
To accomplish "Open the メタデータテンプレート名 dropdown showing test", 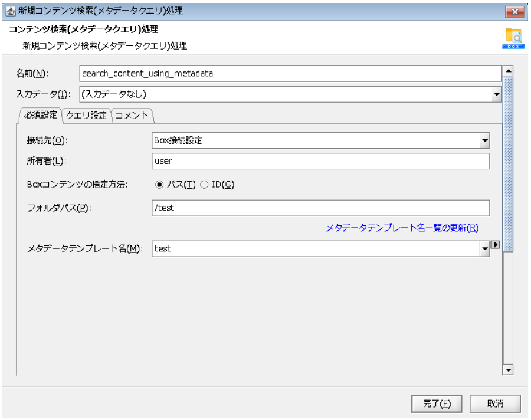I will 485,248.
